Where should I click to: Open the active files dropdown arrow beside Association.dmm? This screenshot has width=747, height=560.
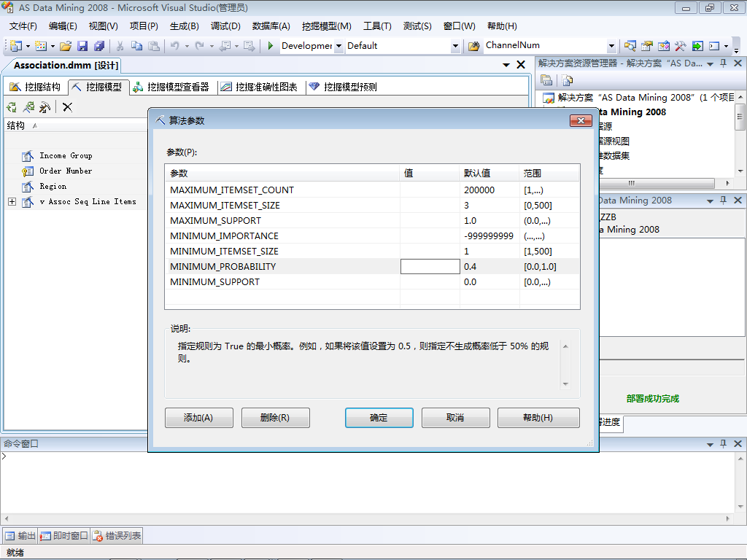tap(506, 65)
